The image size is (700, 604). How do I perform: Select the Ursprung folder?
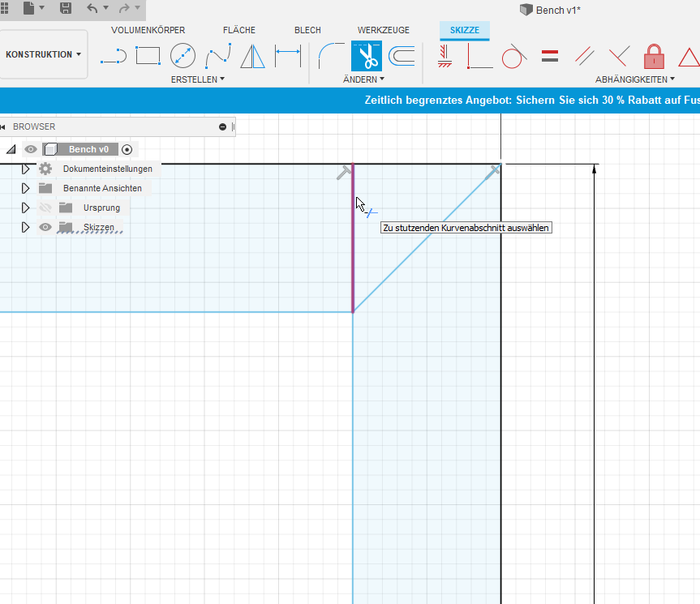pos(101,208)
